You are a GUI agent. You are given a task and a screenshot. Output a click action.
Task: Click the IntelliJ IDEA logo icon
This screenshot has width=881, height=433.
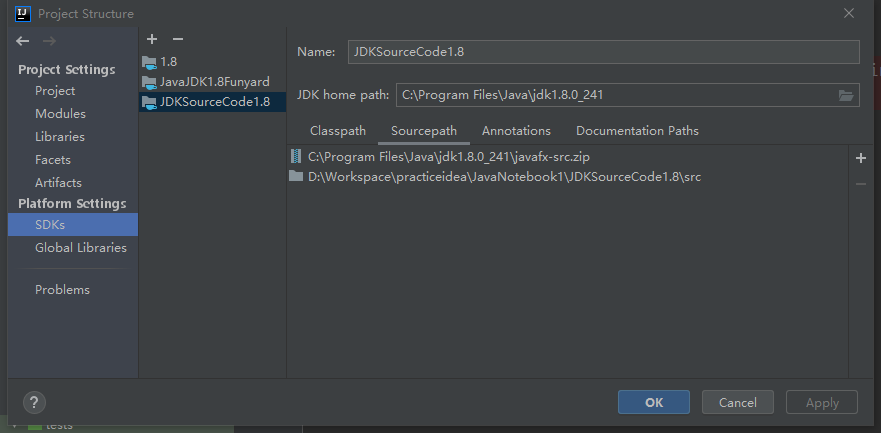22,13
